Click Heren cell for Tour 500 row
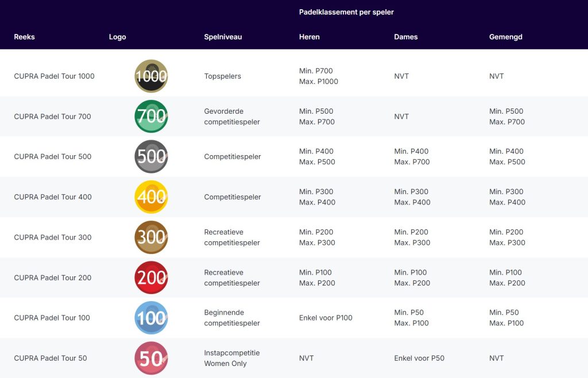Image resolution: width=588 pixels, height=378 pixels. point(317,156)
